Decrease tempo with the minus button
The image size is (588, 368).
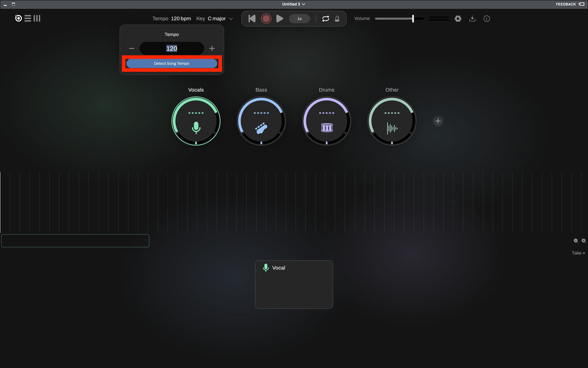coord(132,48)
